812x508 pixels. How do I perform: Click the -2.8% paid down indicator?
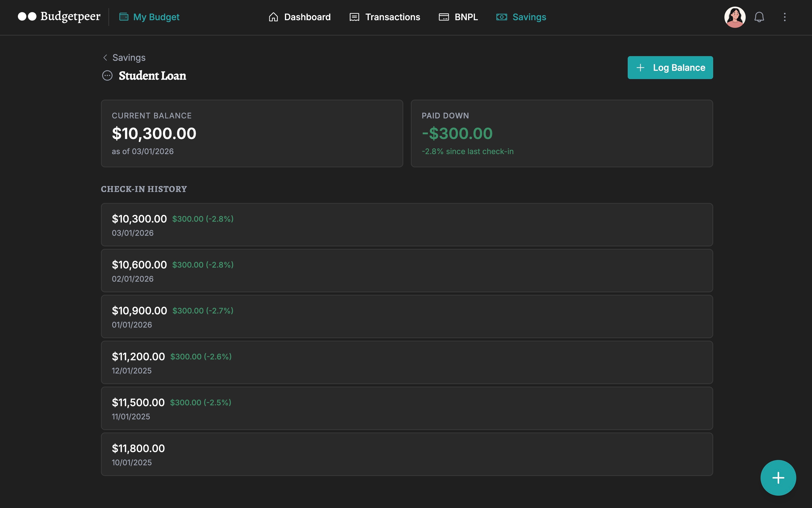click(467, 151)
